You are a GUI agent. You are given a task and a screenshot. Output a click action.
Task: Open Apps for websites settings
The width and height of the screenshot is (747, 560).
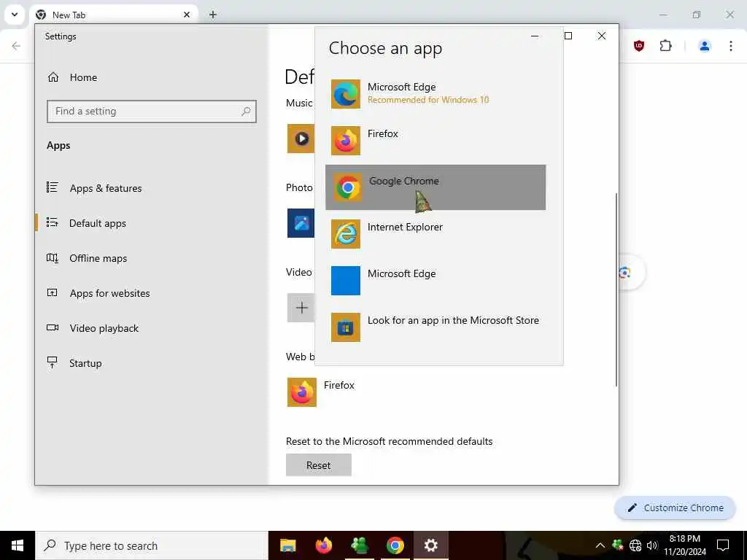(x=152, y=293)
